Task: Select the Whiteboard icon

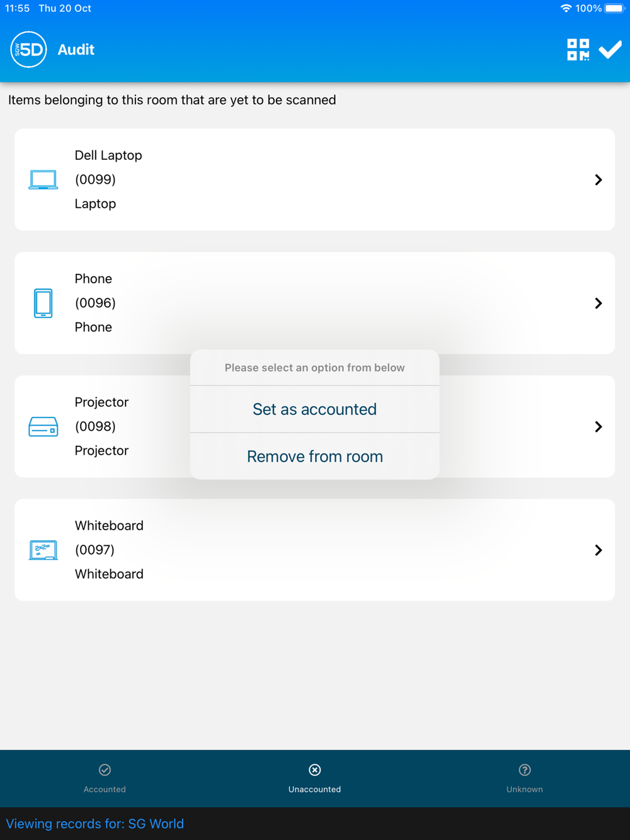Action: click(x=43, y=550)
